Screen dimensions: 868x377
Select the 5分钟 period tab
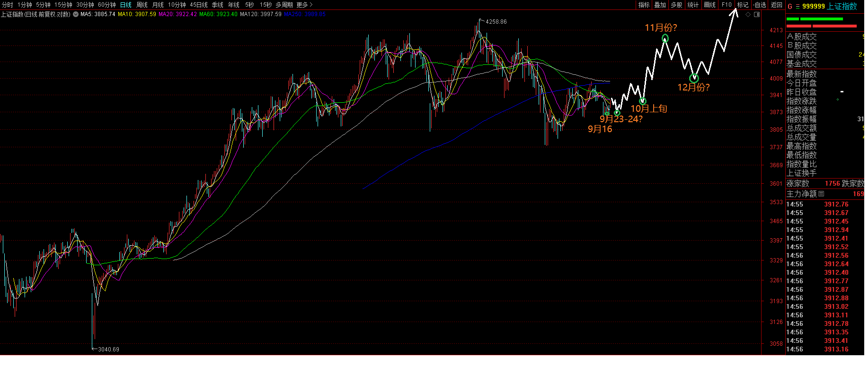(x=43, y=5)
